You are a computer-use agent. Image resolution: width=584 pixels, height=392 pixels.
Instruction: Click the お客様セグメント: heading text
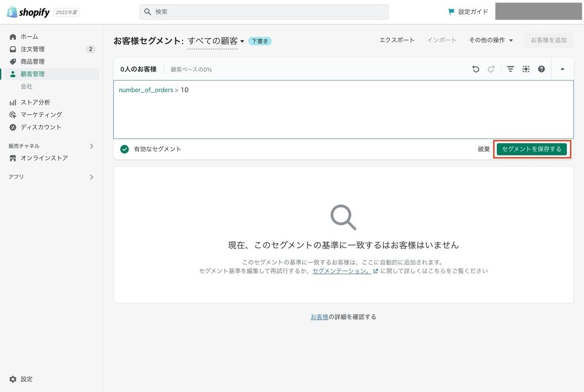coord(148,41)
